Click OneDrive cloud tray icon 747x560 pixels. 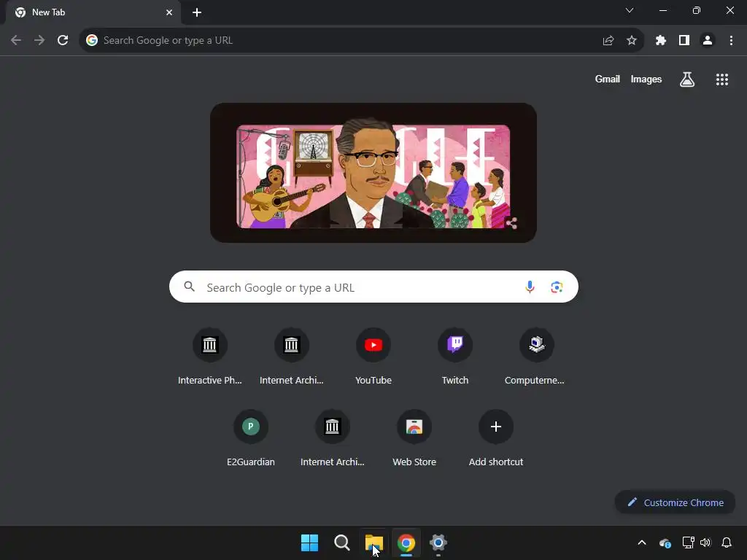[665, 542]
